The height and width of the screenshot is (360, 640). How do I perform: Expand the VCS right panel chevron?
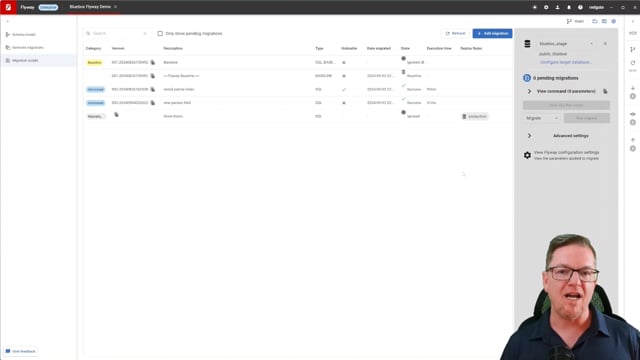[x=633, y=21]
